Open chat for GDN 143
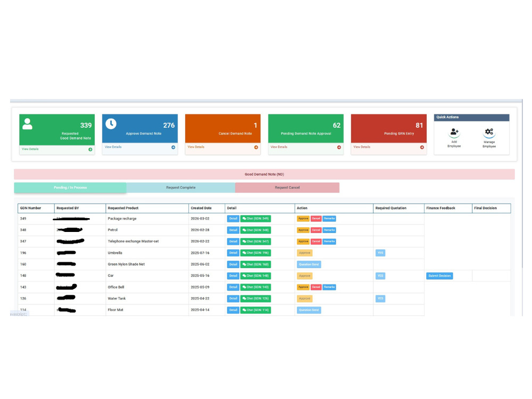Image resolution: width=532 pixels, height=399 pixels. [x=255, y=287]
